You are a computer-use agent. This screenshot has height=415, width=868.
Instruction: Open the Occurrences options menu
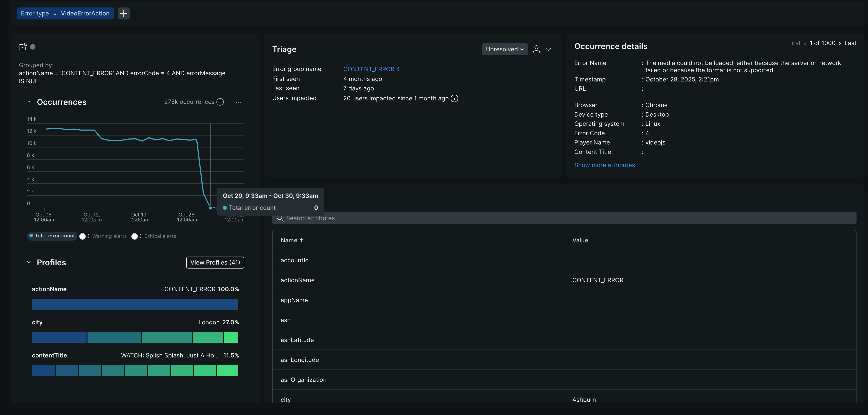238,102
